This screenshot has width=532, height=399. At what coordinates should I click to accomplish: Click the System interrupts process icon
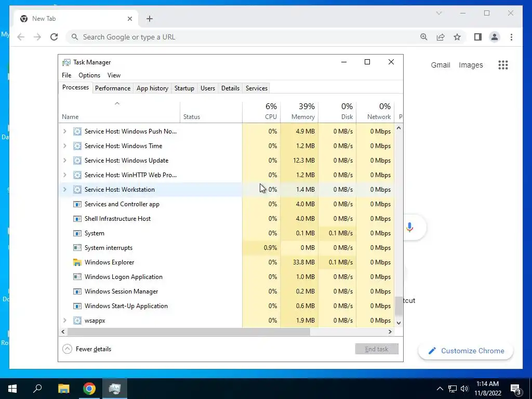pyautogui.click(x=77, y=248)
